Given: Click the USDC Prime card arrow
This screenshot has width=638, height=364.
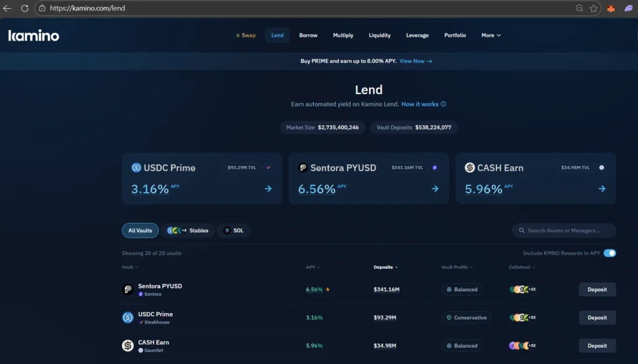Looking at the screenshot, I should point(268,189).
